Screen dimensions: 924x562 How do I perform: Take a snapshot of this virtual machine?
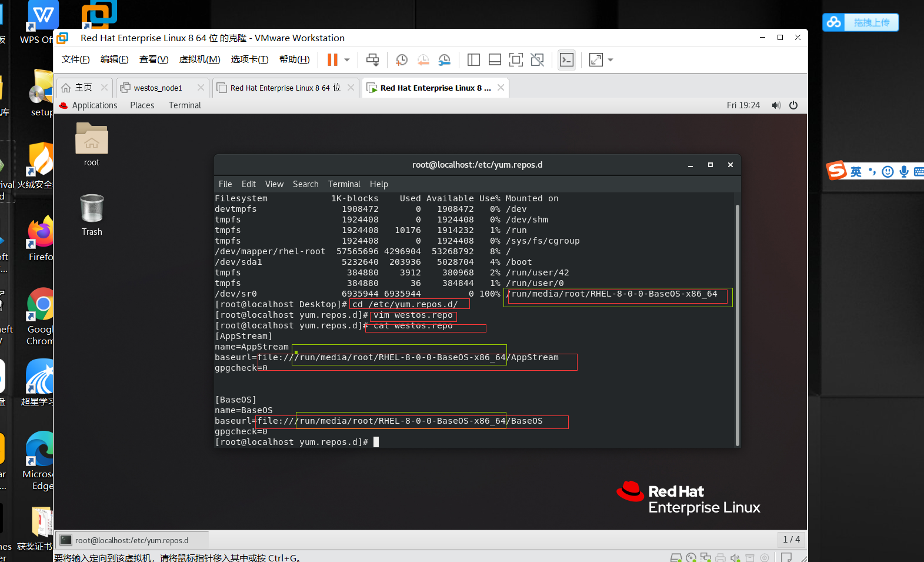[x=402, y=59]
